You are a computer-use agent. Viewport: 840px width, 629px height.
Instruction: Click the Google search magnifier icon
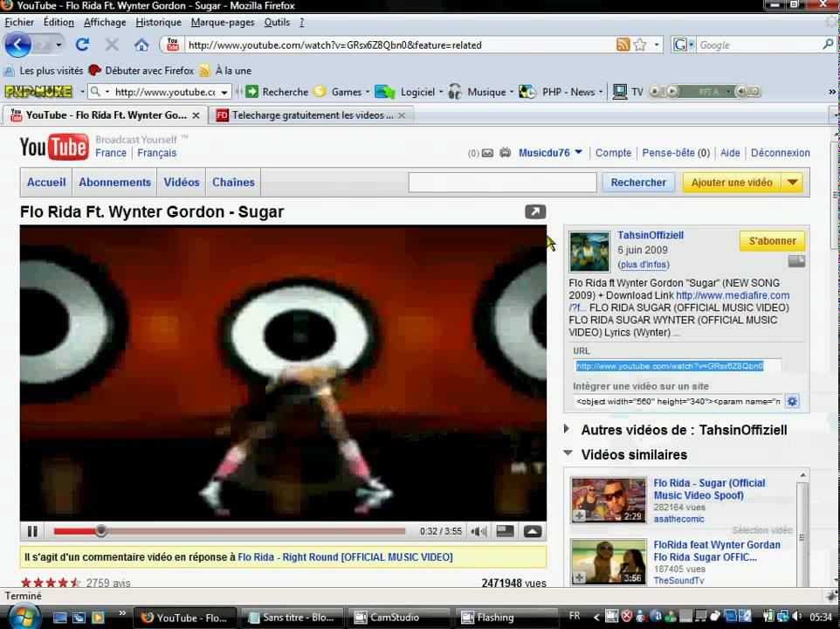828,45
